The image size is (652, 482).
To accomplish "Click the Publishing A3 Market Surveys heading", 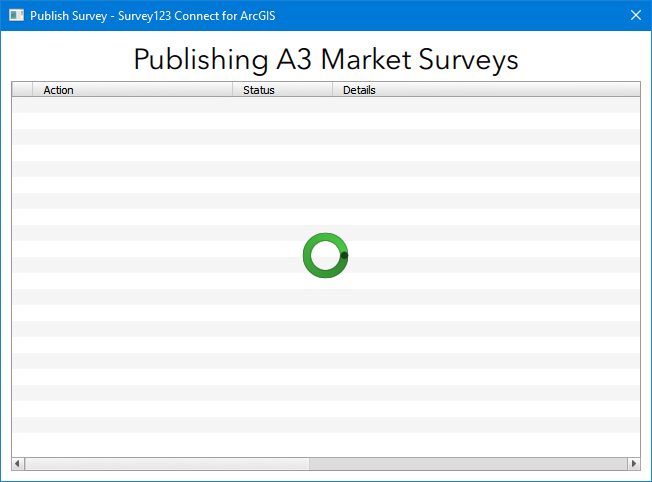I will pyautogui.click(x=326, y=59).
